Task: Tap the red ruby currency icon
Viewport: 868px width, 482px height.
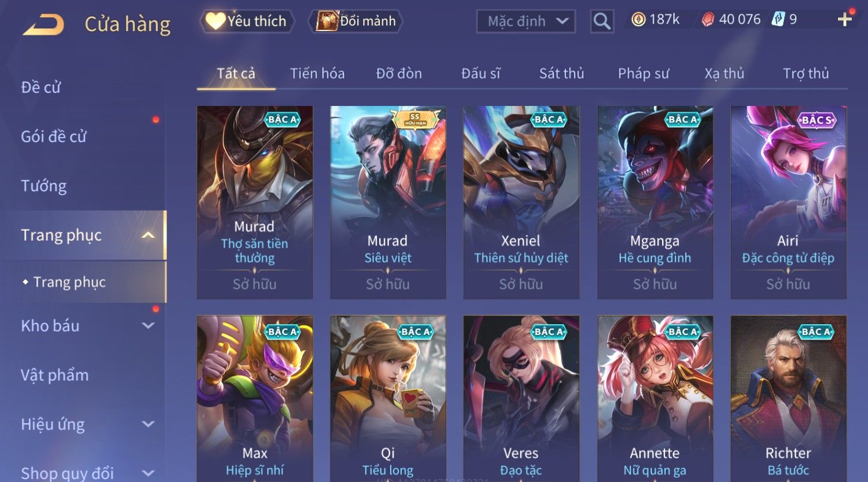Action: click(708, 20)
